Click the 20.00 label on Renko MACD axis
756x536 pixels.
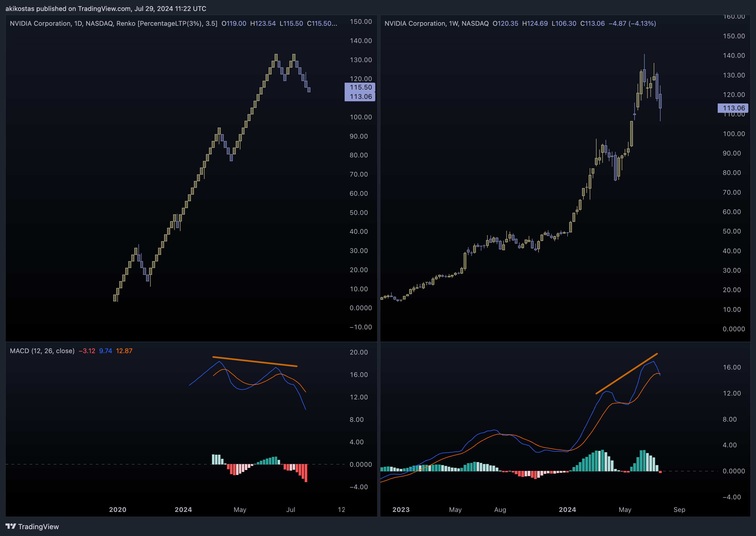pyautogui.click(x=359, y=352)
